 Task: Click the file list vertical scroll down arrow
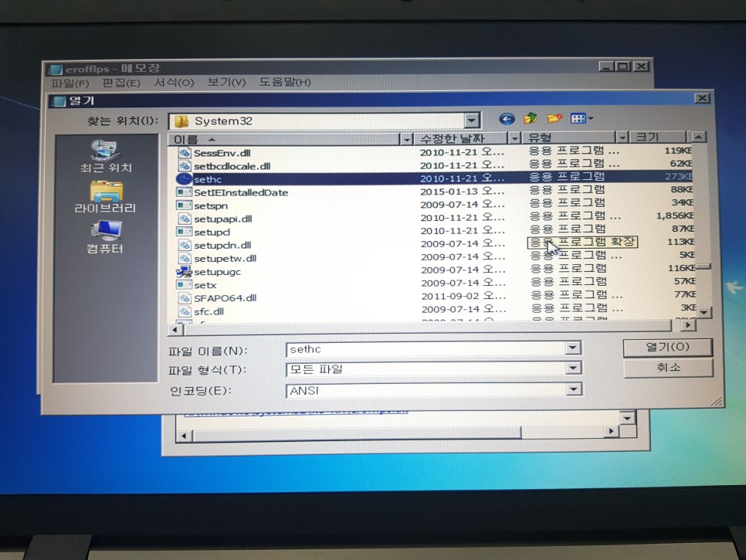click(x=704, y=313)
